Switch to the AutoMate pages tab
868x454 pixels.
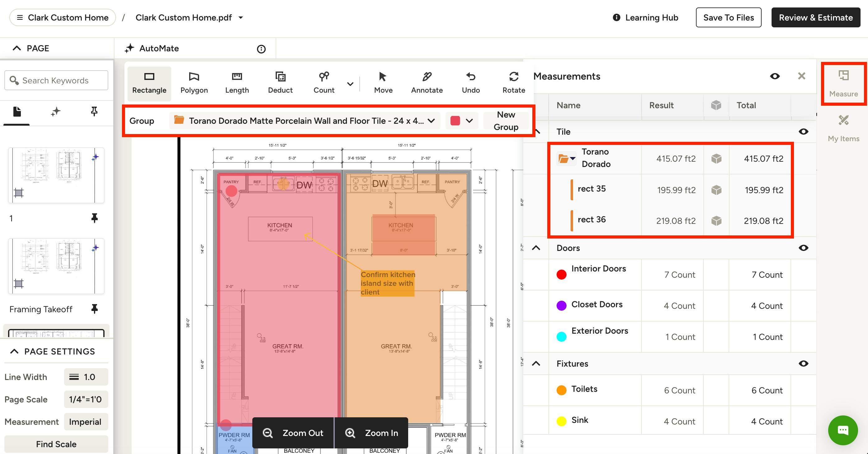pyautogui.click(x=56, y=112)
